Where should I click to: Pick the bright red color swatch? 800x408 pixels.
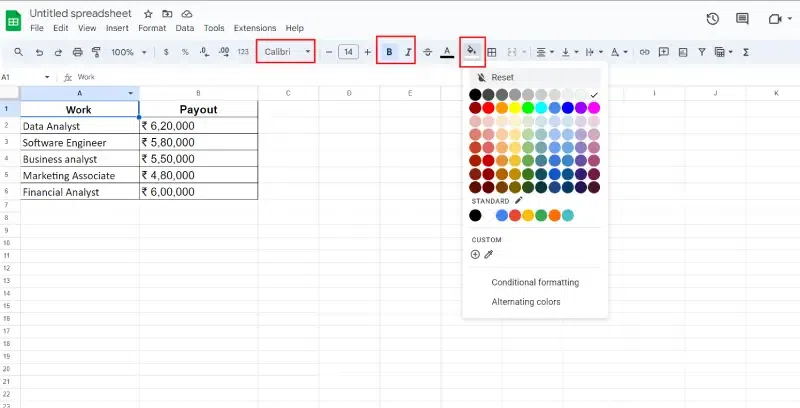click(x=488, y=108)
